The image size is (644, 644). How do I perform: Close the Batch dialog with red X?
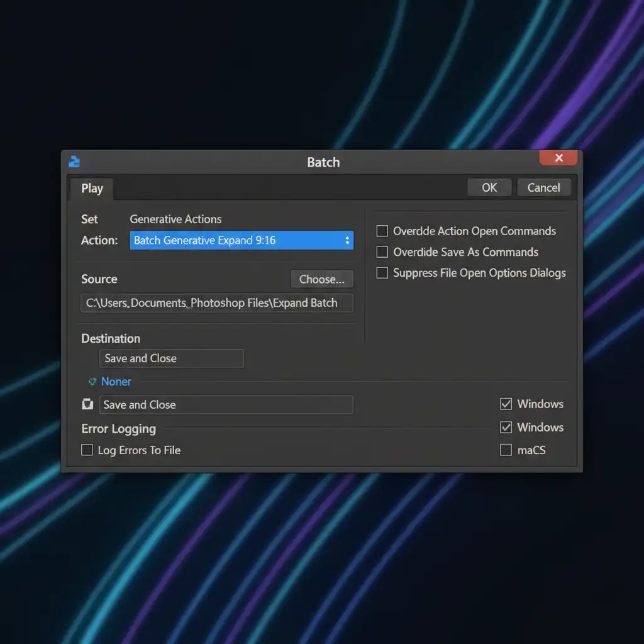(558, 158)
